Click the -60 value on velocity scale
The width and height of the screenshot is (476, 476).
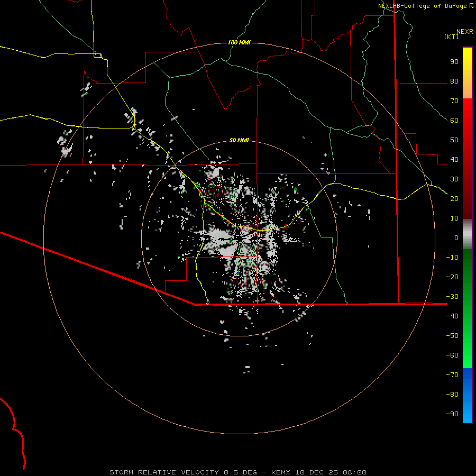[452, 355]
